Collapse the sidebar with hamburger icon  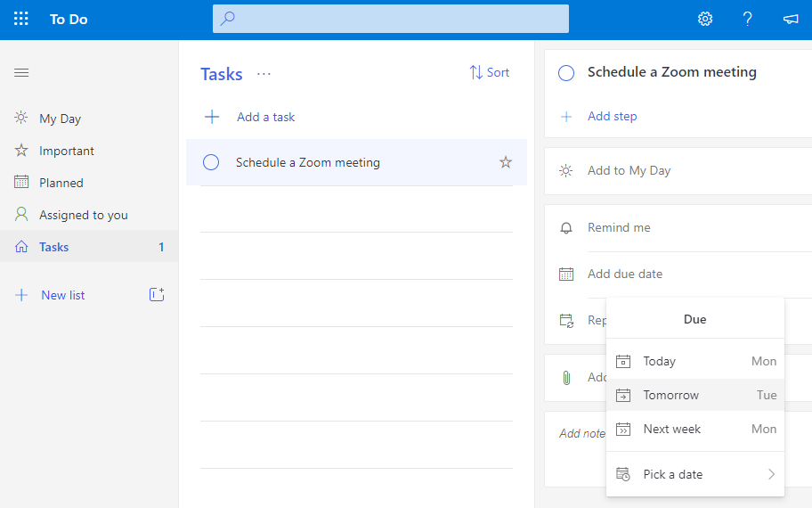(21, 72)
